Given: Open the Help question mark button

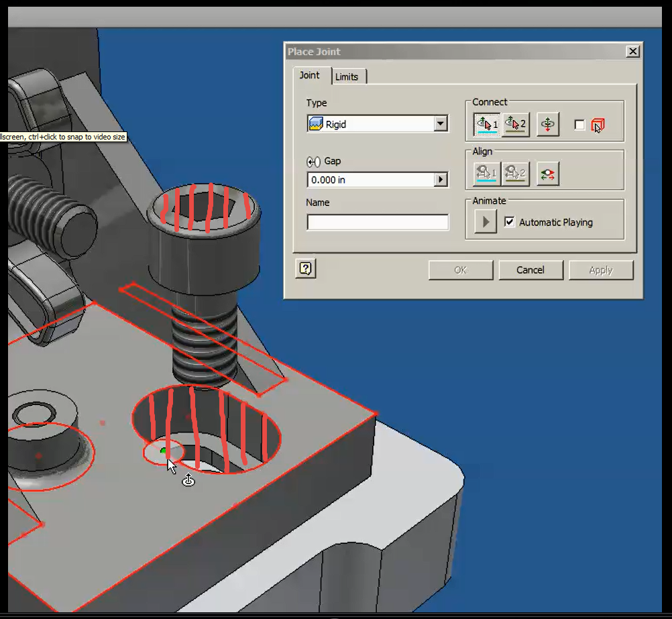Looking at the screenshot, I should (305, 268).
